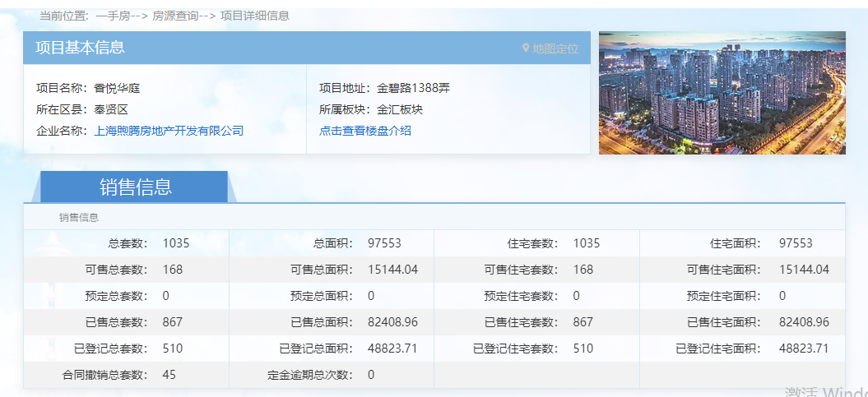868x397 pixels.
Task: Click 已登记总套数 value 510
Action: (x=173, y=349)
